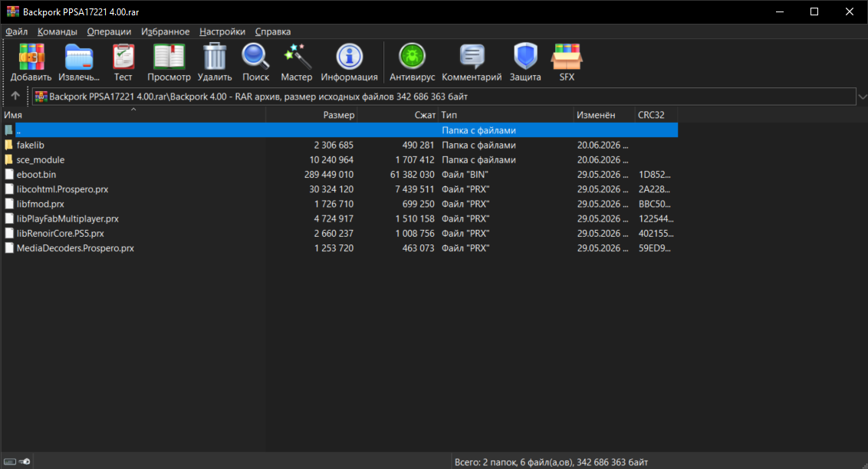
Task: Click the Добавить (Add) archive icon
Action: click(x=31, y=57)
